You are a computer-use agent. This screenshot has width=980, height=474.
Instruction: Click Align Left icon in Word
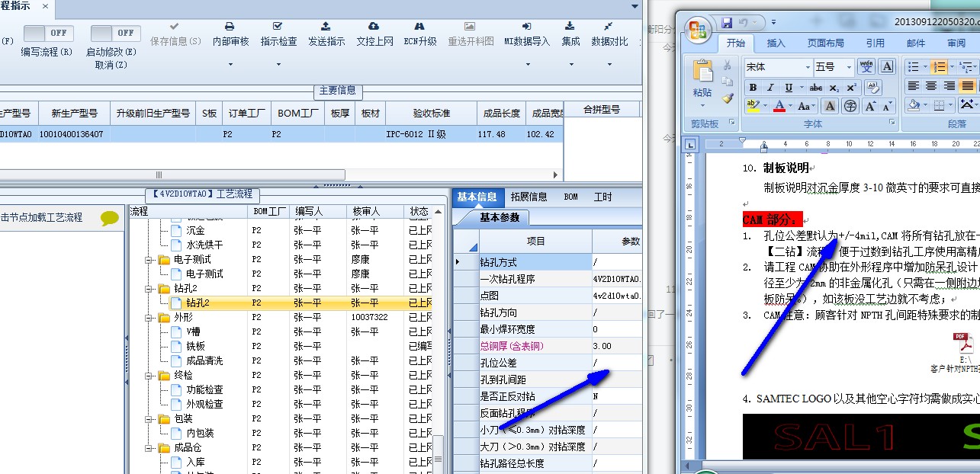click(913, 86)
